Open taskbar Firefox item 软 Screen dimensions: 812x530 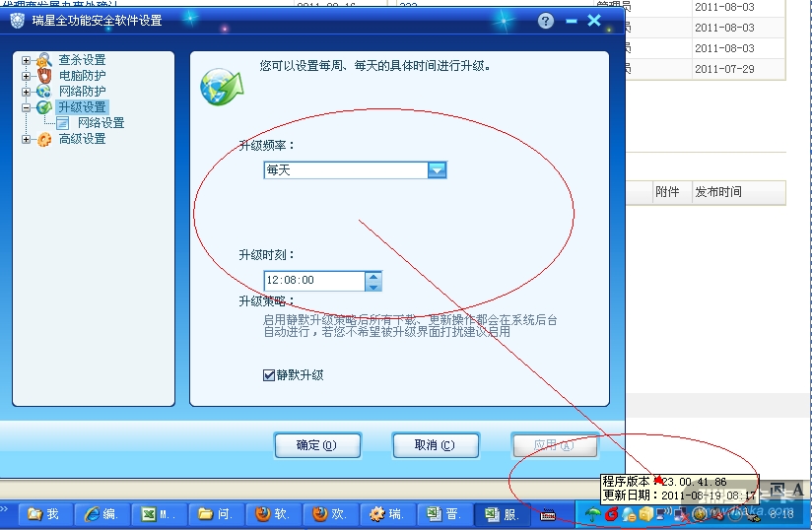[272, 514]
